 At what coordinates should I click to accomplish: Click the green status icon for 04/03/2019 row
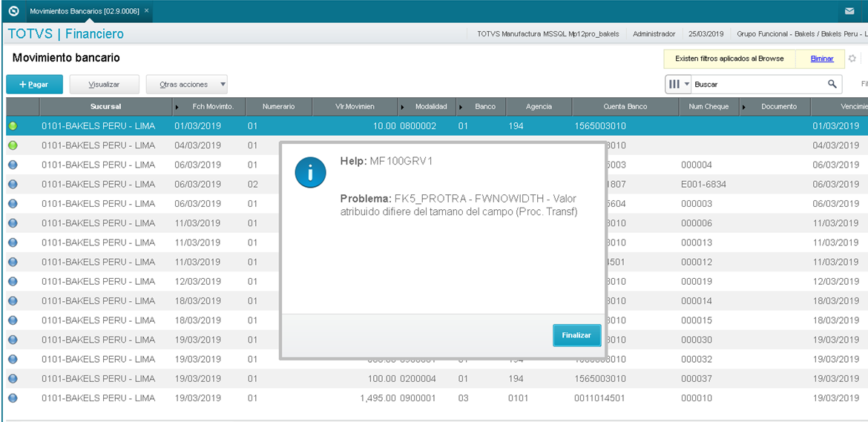pyautogui.click(x=13, y=145)
